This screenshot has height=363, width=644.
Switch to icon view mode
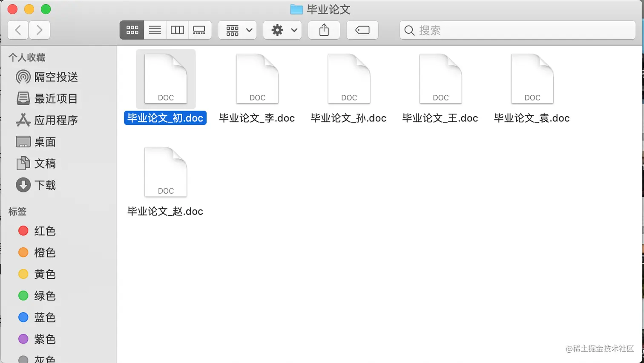pyautogui.click(x=132, y=30)
